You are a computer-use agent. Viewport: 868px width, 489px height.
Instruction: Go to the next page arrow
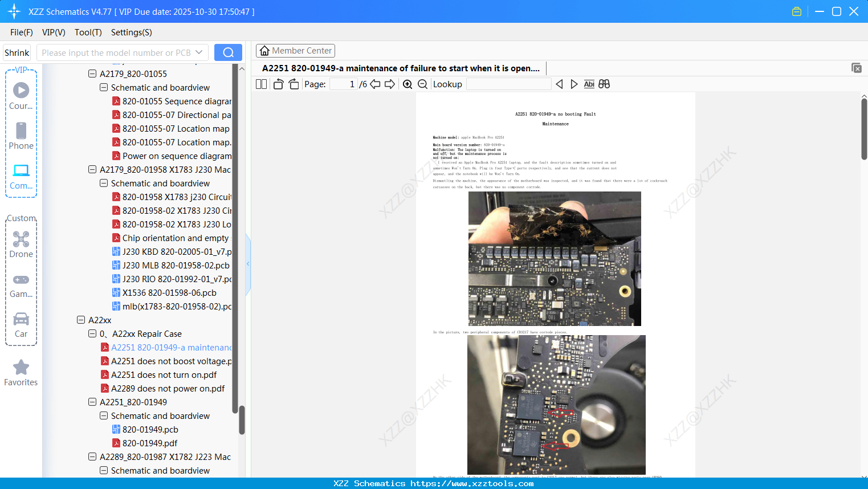(x=390, y=84)
